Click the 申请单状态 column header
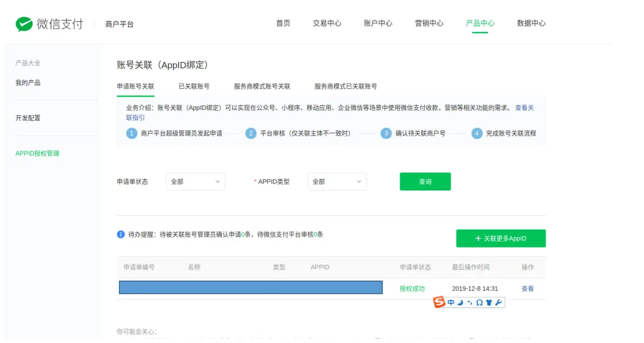The image size is (644, 343). pos(415,267)
